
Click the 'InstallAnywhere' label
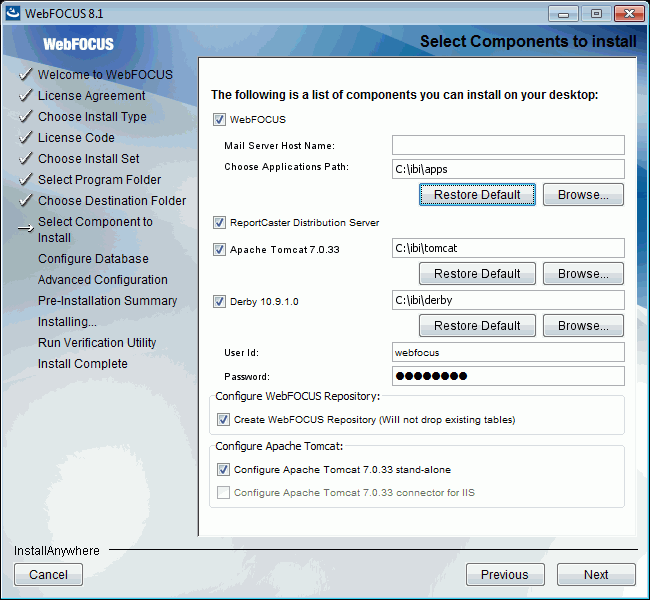coord(57,551)
